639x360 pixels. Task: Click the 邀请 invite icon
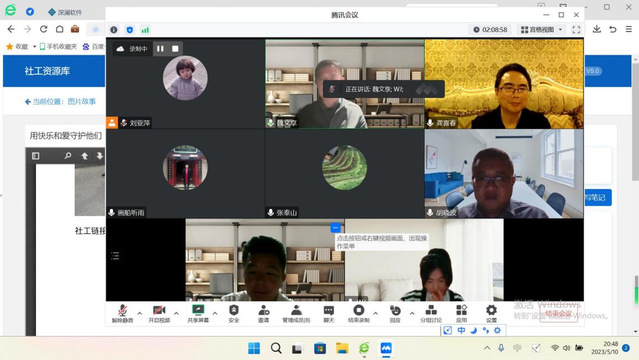click(x=264, y=314)
